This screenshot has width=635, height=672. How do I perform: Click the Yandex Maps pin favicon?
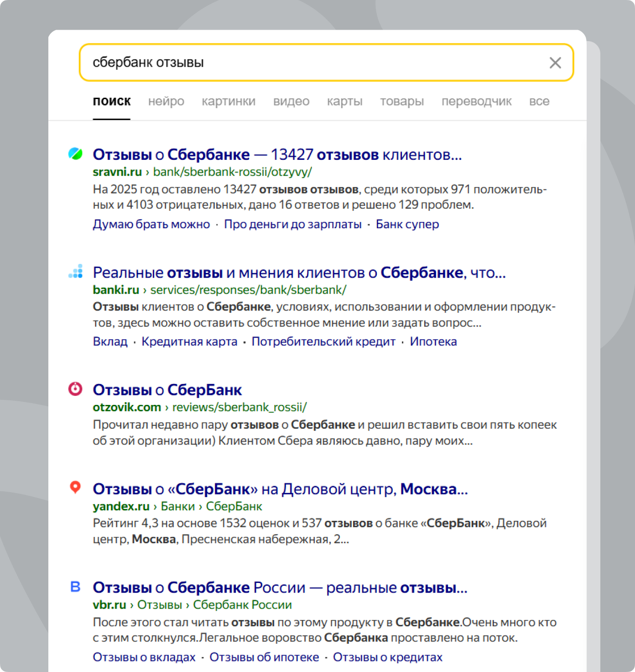coord(75,487)
